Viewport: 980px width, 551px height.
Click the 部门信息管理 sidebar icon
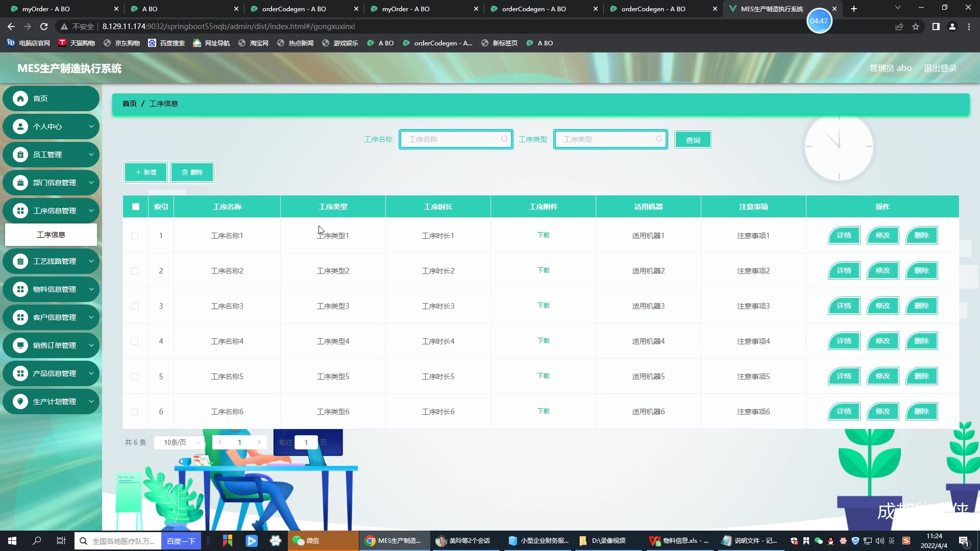[20, 183]
